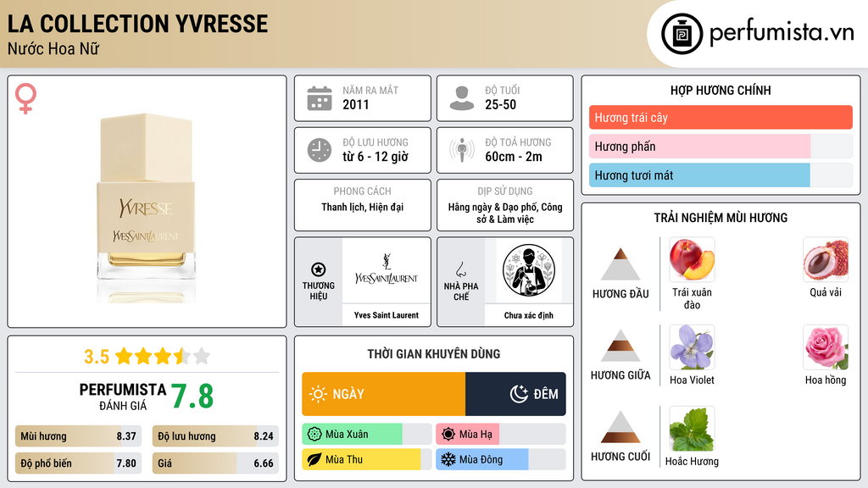Viewport: 868px width, 488px height.
Task: Click the Trải nghiệm mùi hương heading
Action: point(721,218)
